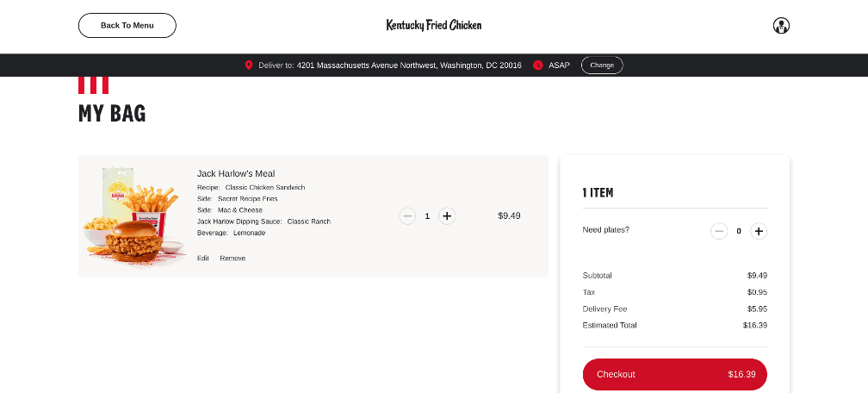Go back using Back To Menu button
The width and height of the screenshot is (868, 393).
pos(127,26)
